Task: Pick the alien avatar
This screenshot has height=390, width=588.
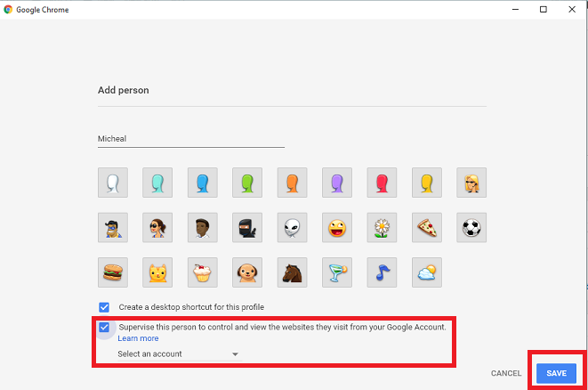Action: pyautogui.click(x=292, y=227)
